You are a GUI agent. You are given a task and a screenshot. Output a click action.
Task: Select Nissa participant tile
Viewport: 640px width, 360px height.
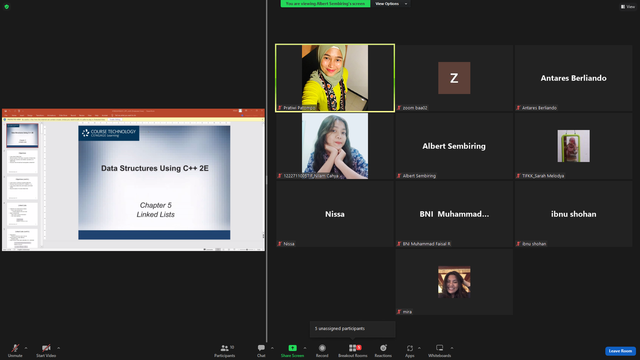[x=335, y=214]
